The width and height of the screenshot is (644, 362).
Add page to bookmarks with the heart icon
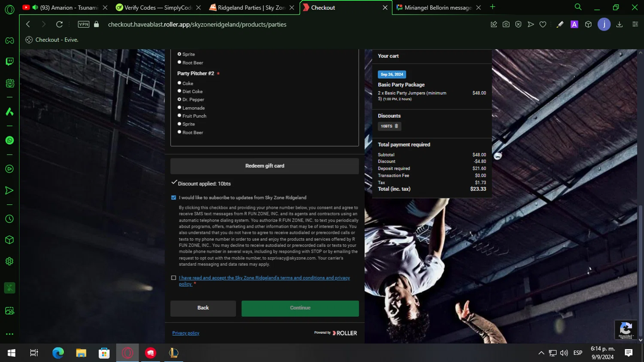(543, 24)
